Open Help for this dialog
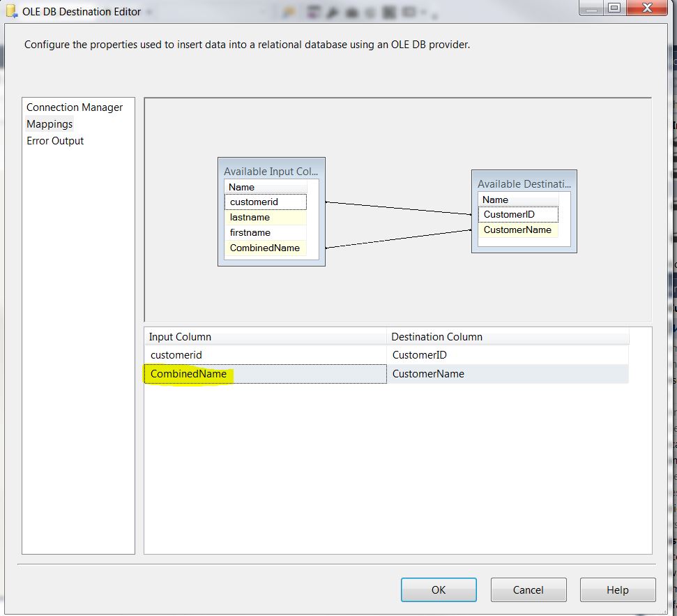 (617, 589)
